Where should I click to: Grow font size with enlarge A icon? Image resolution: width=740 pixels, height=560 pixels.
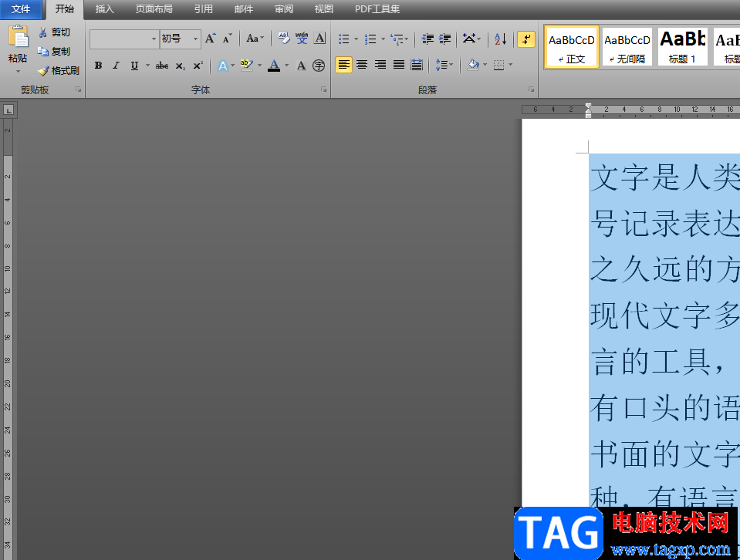tap(210, 39)
